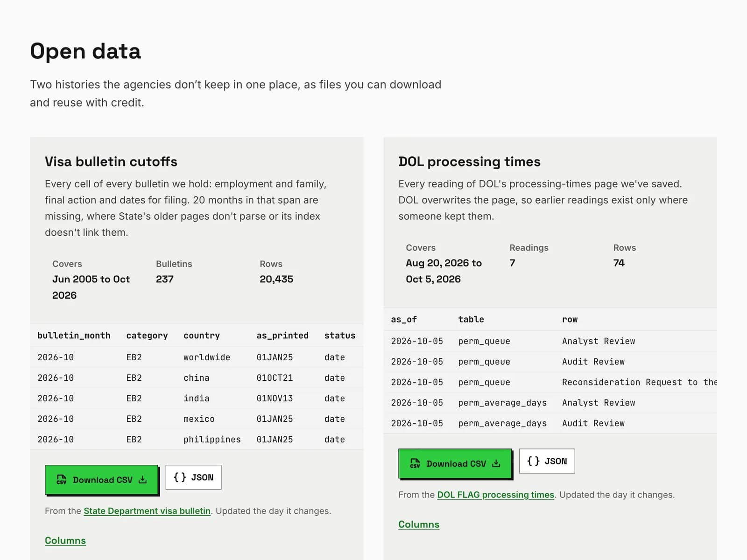Select worldwide country cell

pos(207,357)
